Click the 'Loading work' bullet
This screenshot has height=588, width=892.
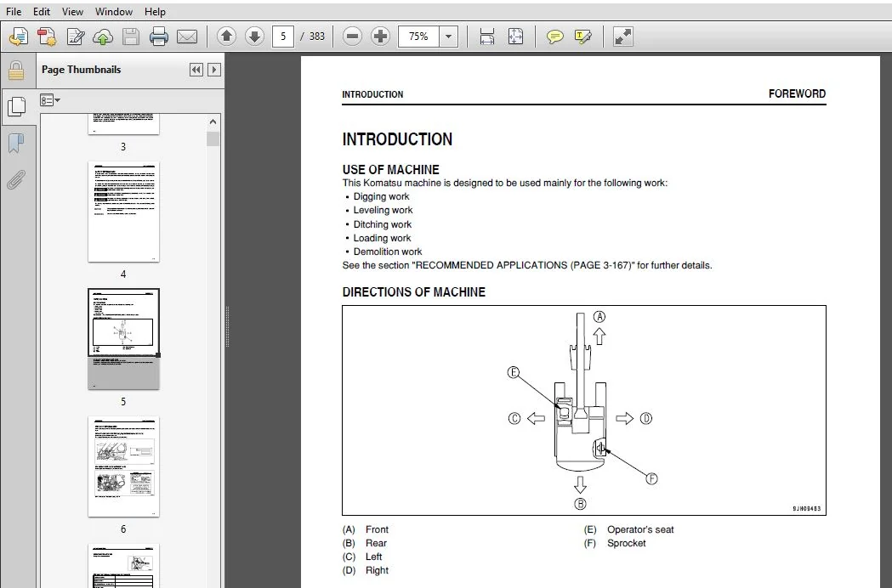(382, 238)
